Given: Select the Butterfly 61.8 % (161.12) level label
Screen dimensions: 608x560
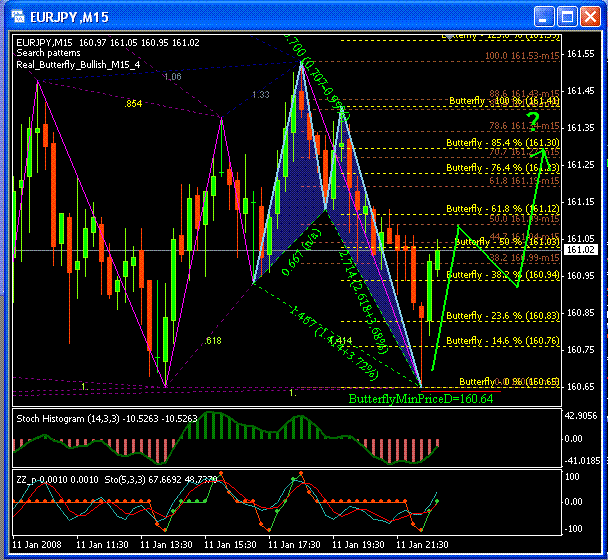Looking at the screenshot, I should [x=503, y=209].
